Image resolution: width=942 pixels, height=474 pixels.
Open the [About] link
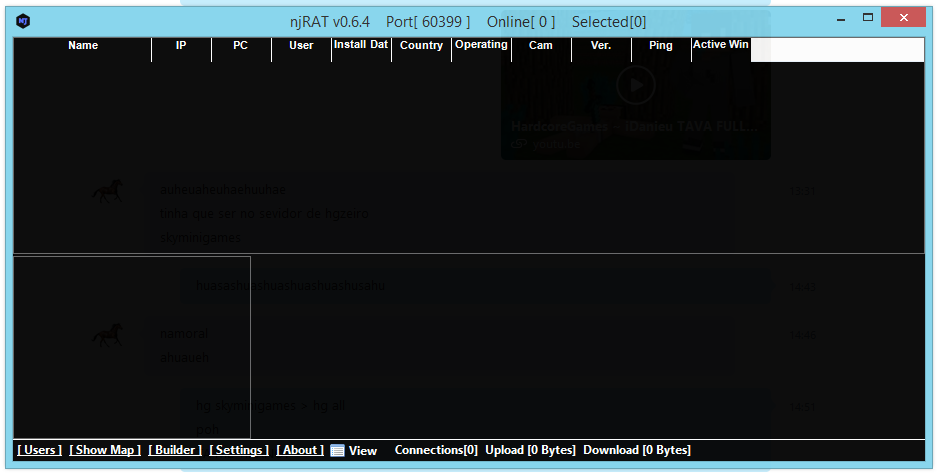click(300, 450)
